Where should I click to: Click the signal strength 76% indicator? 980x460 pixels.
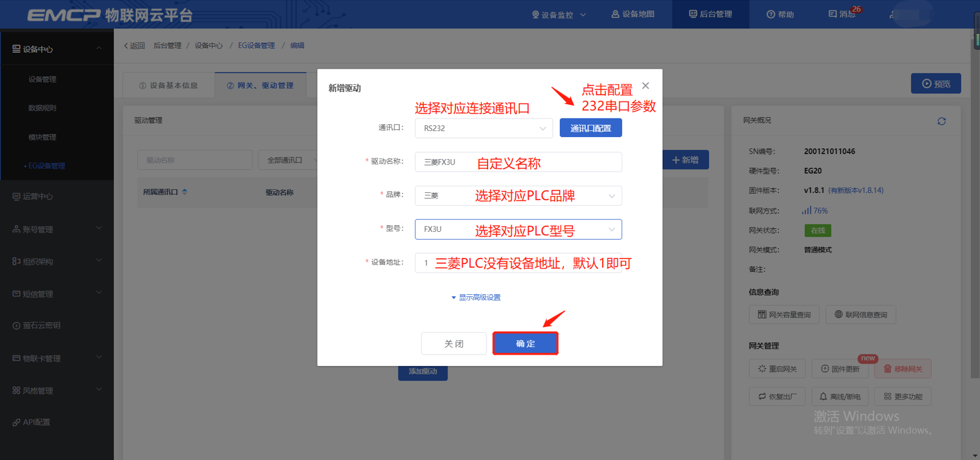click(814, 211)
